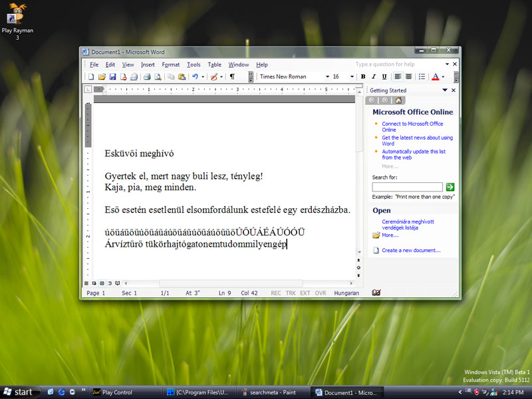Click the Next Page double-arrow button

(x=358, y=275)
